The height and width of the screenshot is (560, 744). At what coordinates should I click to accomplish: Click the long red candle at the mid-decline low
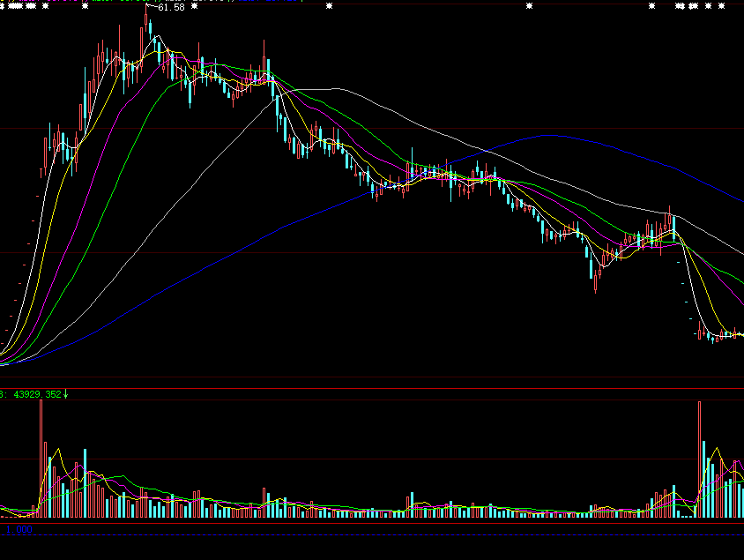coord(596,279)
